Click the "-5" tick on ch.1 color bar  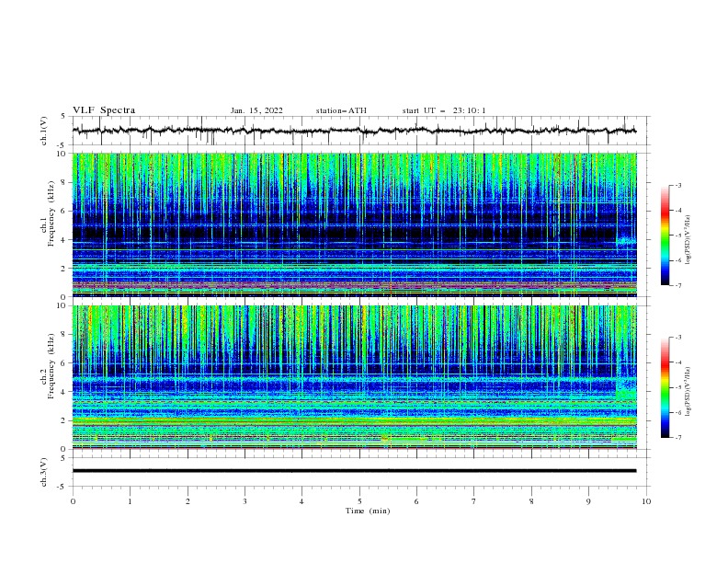[x=678, y=236]
